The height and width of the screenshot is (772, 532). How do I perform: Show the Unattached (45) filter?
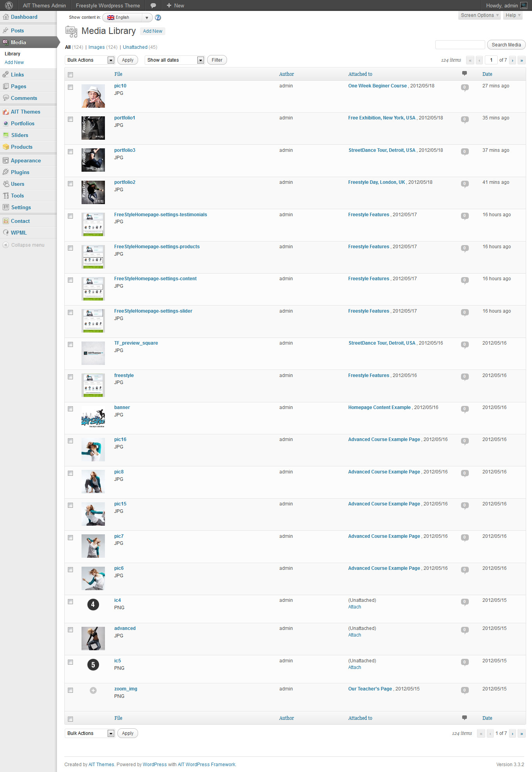coord(140,47)
